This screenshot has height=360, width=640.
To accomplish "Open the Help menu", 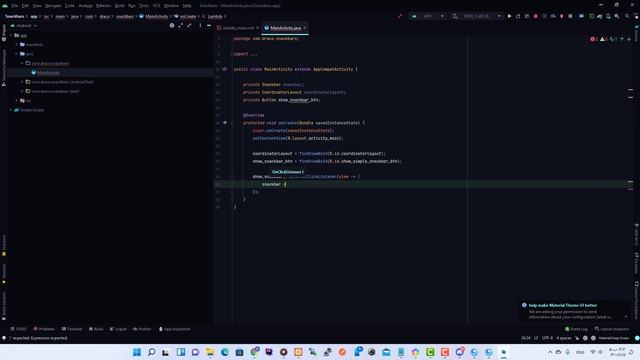I will [187, 6].
